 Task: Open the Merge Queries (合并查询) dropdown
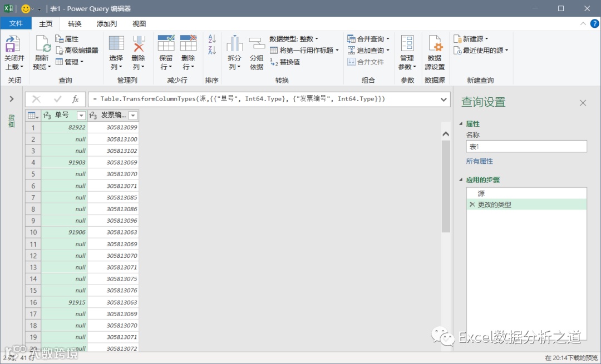point(368,39)
